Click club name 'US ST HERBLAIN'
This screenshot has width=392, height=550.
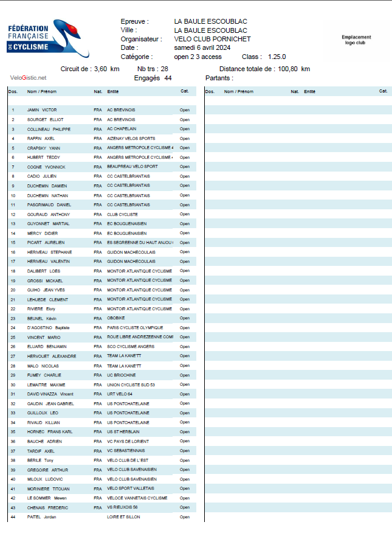(x=123, y=432)
